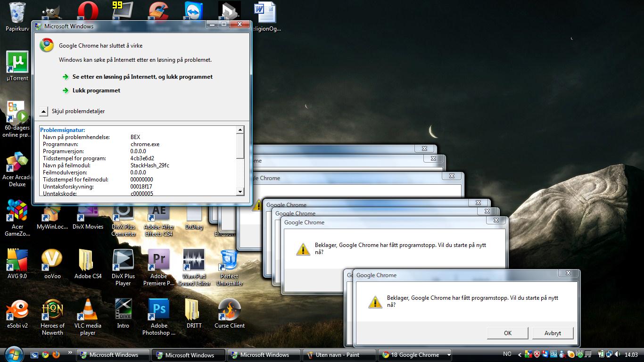Click Avbryt in the front Chrome dialog
The width and height of the screenshot is (644, 362).
pos(553,333)
